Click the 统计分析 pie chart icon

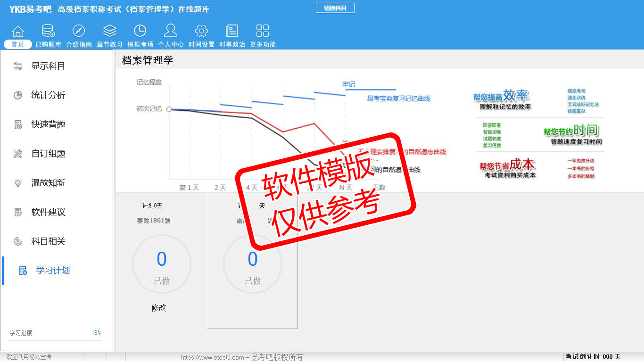click(18, 95)
